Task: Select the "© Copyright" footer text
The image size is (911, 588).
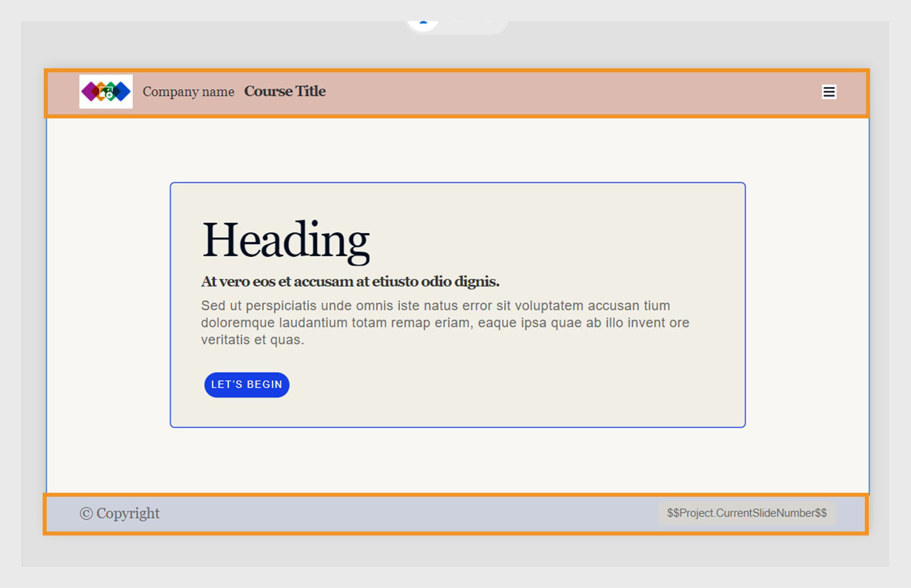Action: [120, 513]
